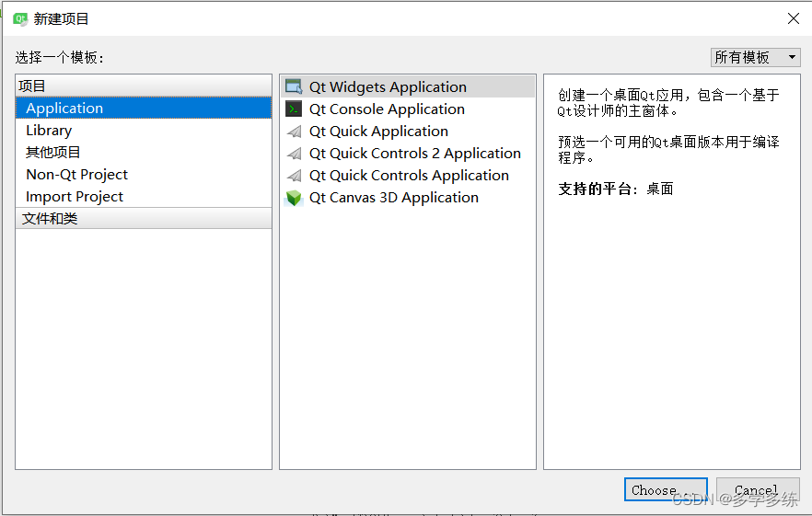Click the 文件和类 section header
Image resolution: width=812 pixels, height=516 pixels.
(x=144, y=218)
